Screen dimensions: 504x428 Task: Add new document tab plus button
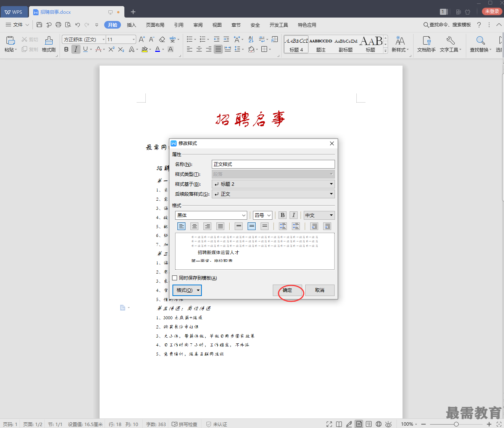pos(133,12)
